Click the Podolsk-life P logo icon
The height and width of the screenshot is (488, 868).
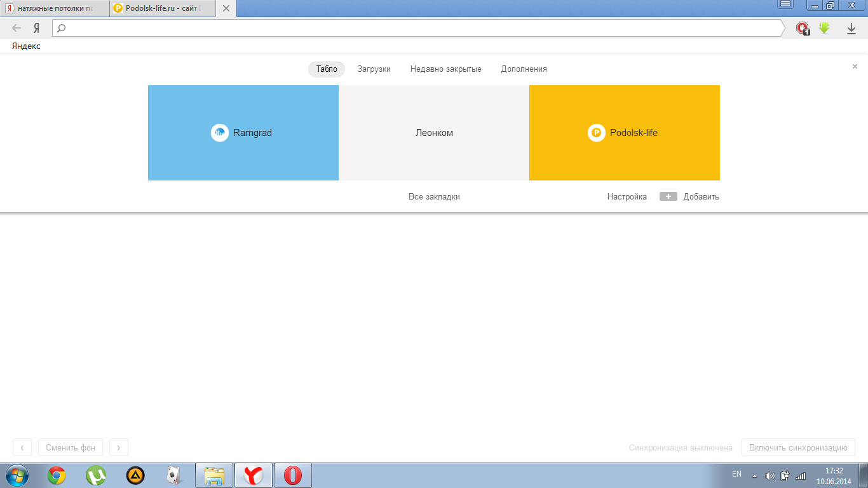tap(597, 133)
